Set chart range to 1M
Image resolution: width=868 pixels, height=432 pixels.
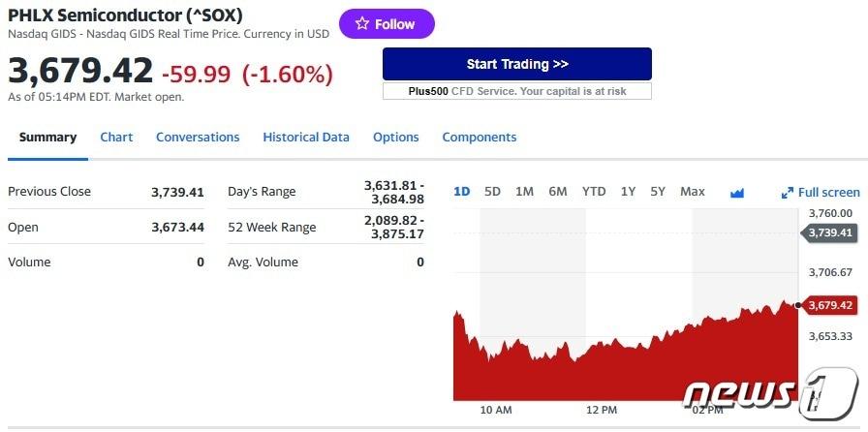[x=524, y=192]
